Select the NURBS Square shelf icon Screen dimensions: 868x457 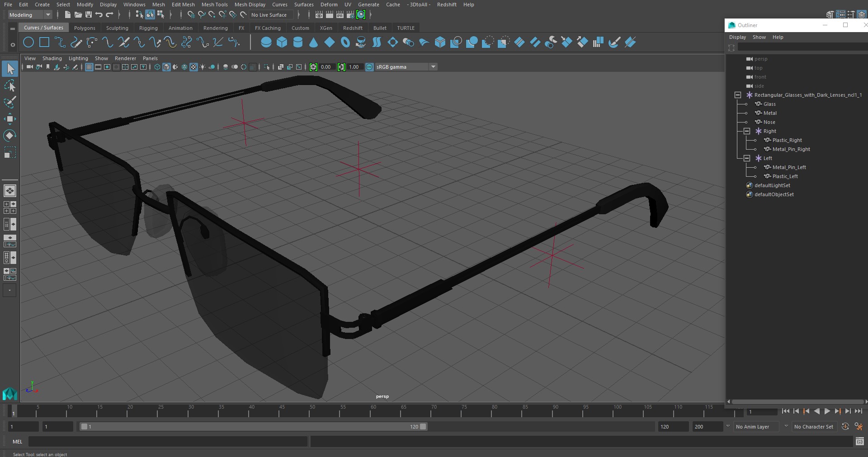tap(44, 42)
